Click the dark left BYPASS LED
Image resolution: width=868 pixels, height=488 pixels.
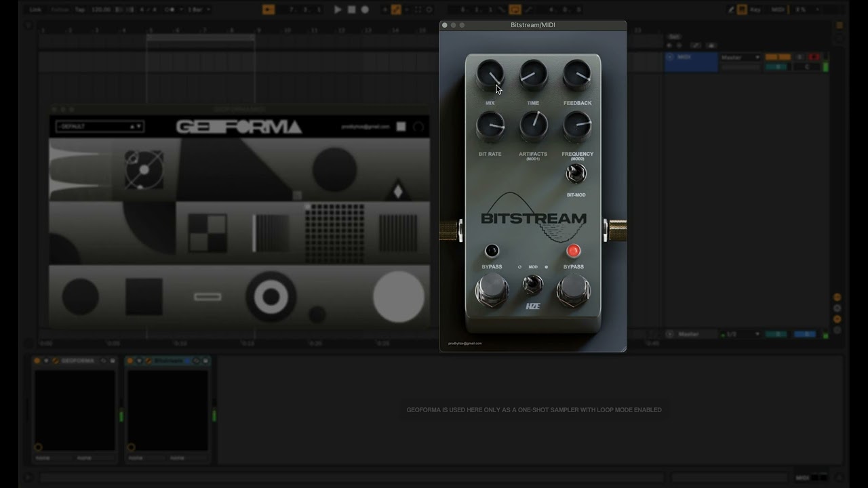[492, 251]
